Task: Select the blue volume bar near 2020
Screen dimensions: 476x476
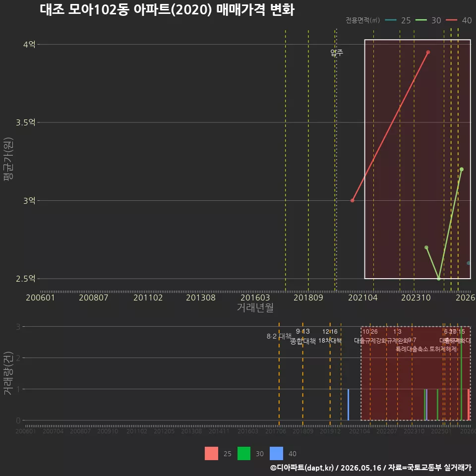Action: (348, 405)
